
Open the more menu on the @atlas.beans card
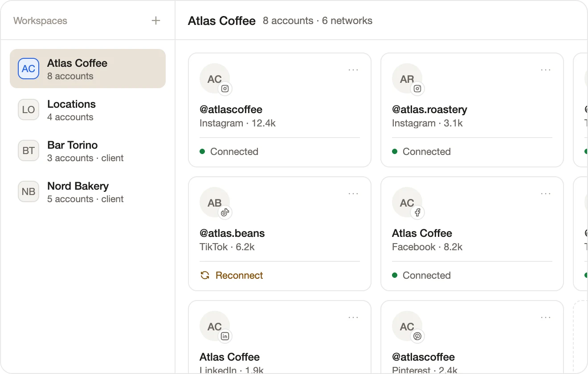353,194
